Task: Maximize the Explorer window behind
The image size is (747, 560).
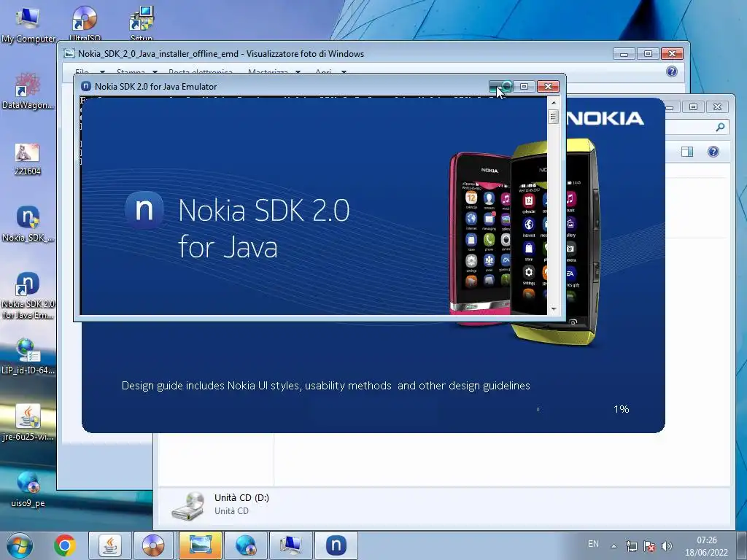Action: coord(693,106)
